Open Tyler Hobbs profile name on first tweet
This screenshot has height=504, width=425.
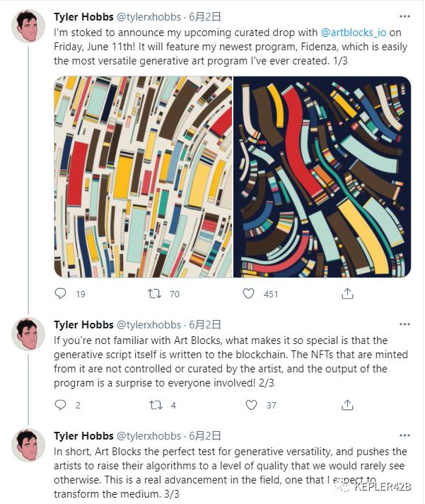83,17
